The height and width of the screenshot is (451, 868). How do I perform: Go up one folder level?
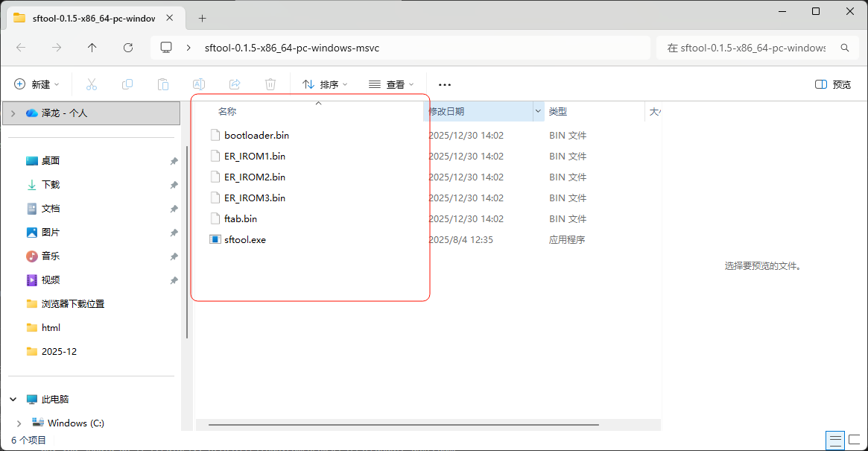(92, 48)
